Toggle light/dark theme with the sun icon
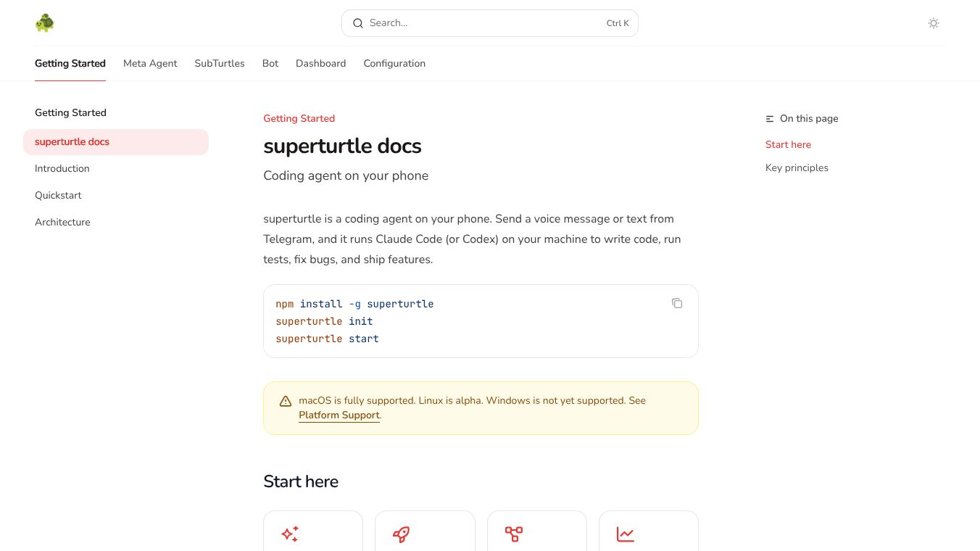980x551 pixels. [934, 23]
